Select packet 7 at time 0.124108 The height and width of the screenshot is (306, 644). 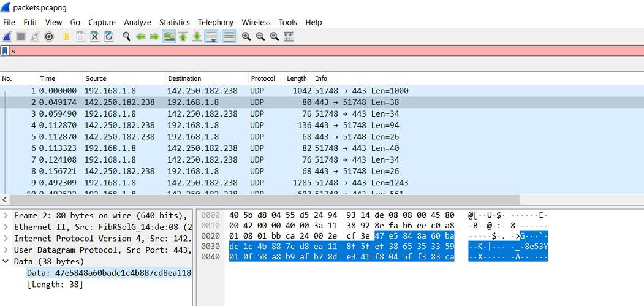click(322, 160)
